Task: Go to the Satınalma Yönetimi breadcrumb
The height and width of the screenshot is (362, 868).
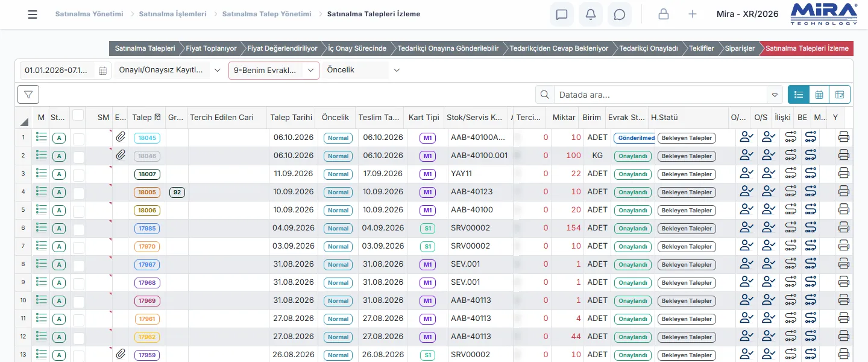Action: tap(89, 14)
